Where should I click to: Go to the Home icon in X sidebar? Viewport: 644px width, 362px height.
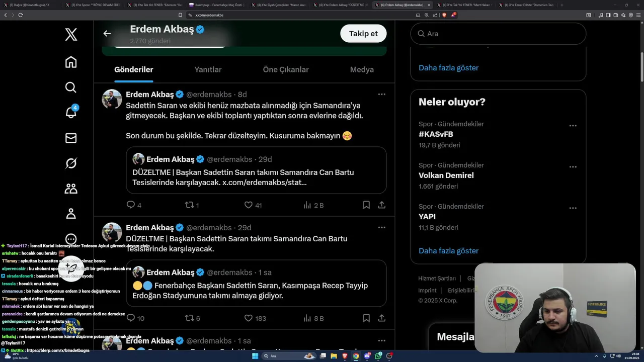click(x=71, y=62)
